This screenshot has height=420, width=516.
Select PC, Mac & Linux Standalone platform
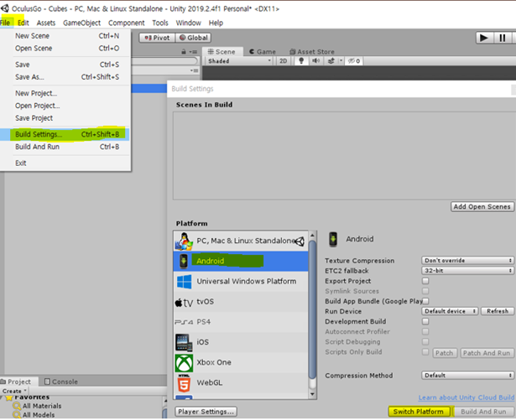coord(241,241)
